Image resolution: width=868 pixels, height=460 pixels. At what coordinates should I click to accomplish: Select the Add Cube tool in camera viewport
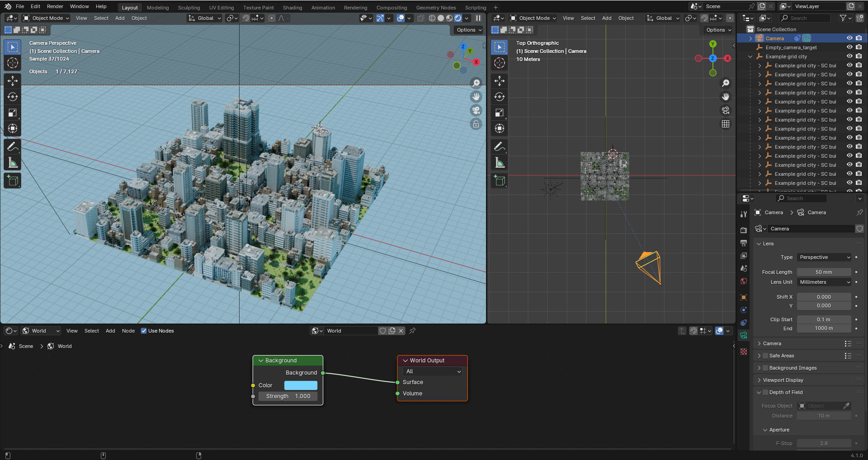[x=13, y=181]
